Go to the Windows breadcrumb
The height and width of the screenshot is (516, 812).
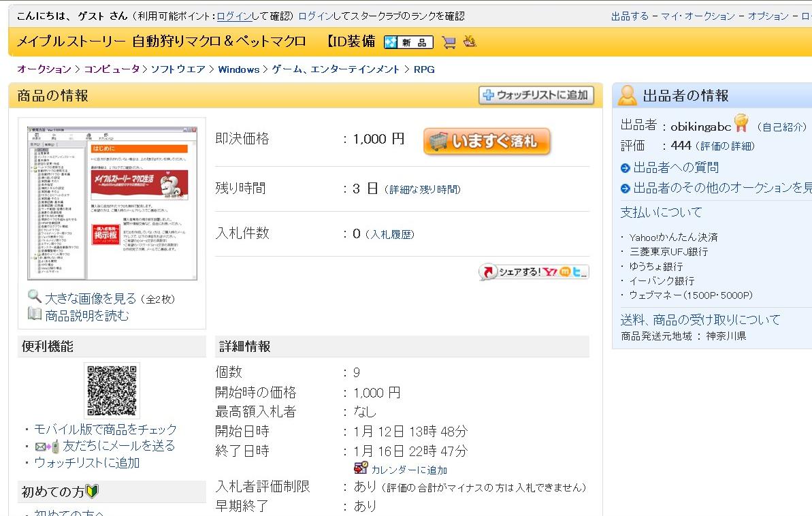point(239,69)
